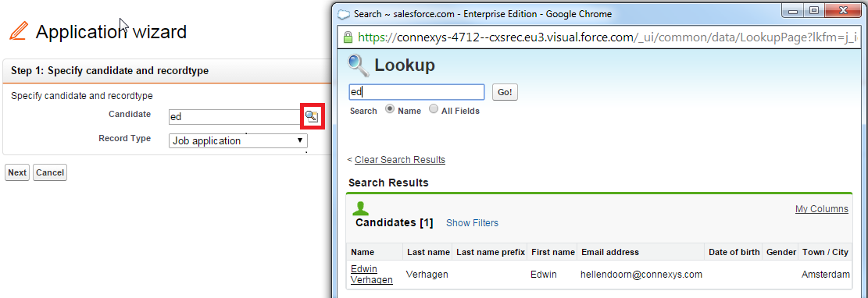868x298 pixels.
Task: Maximize the Lookup popup window
Action: (x=813, y=10)
